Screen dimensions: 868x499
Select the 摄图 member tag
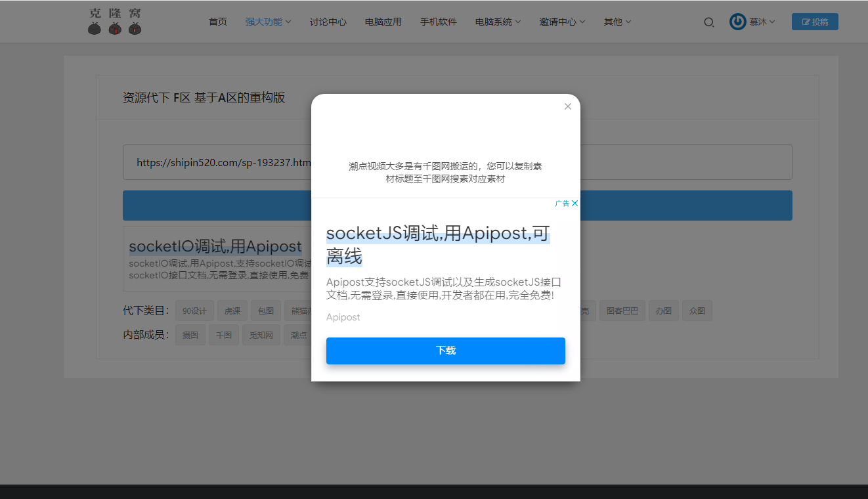(x=190, y=335)
